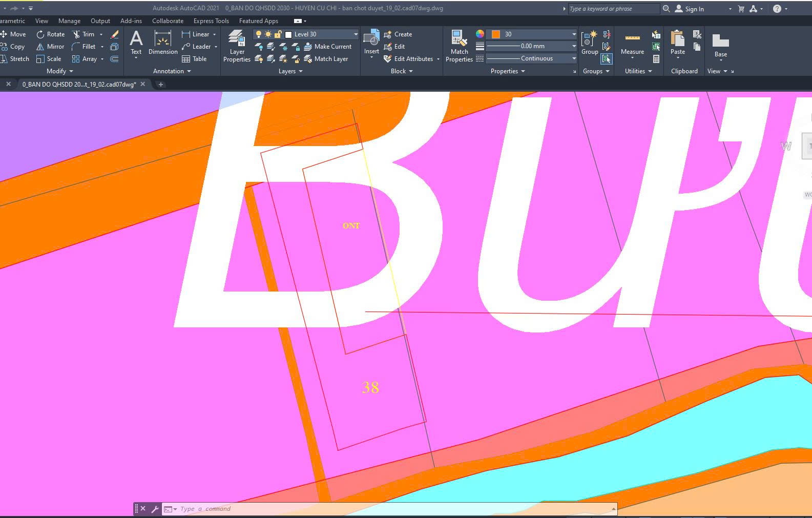Select the Erase tool icon
The width and height of the screenshot is (812, 518).
coord(114,34)
